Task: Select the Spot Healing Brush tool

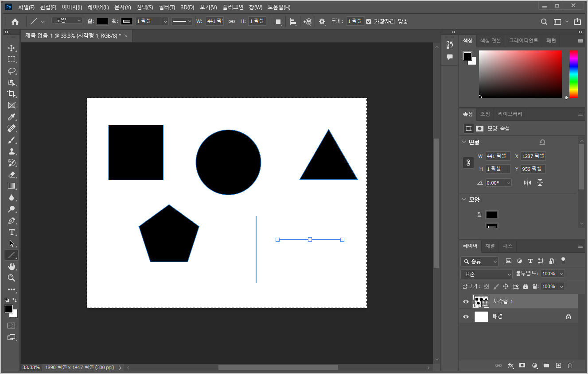Action: 12,128
